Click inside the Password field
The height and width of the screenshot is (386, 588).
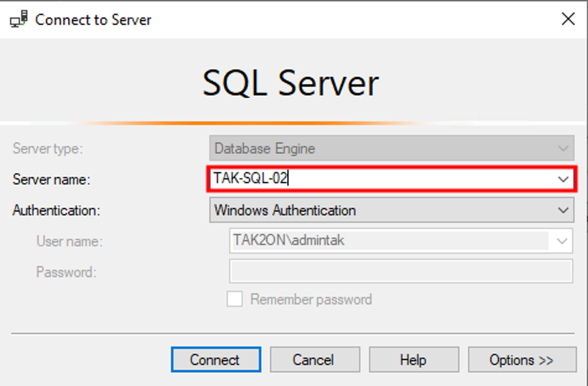(x=401, y=271)
